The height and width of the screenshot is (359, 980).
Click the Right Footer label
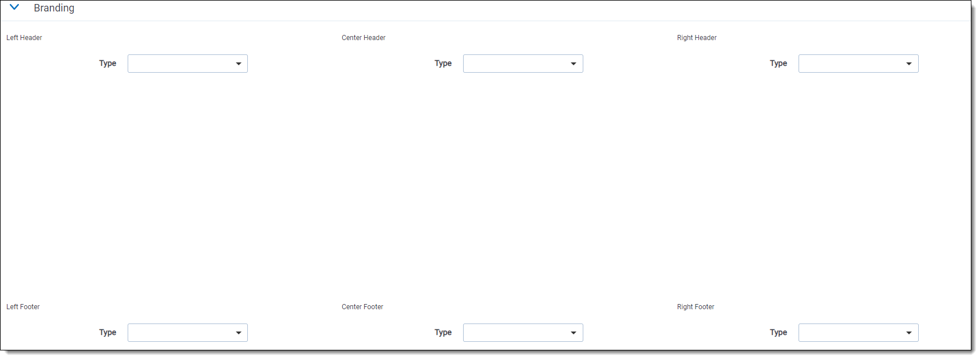[696, 307]
